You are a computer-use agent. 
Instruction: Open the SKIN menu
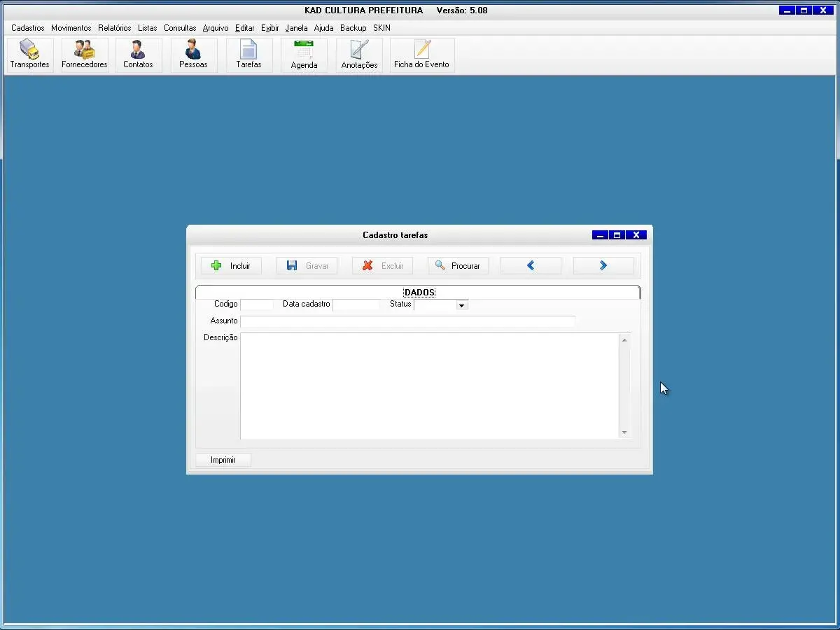381,28
